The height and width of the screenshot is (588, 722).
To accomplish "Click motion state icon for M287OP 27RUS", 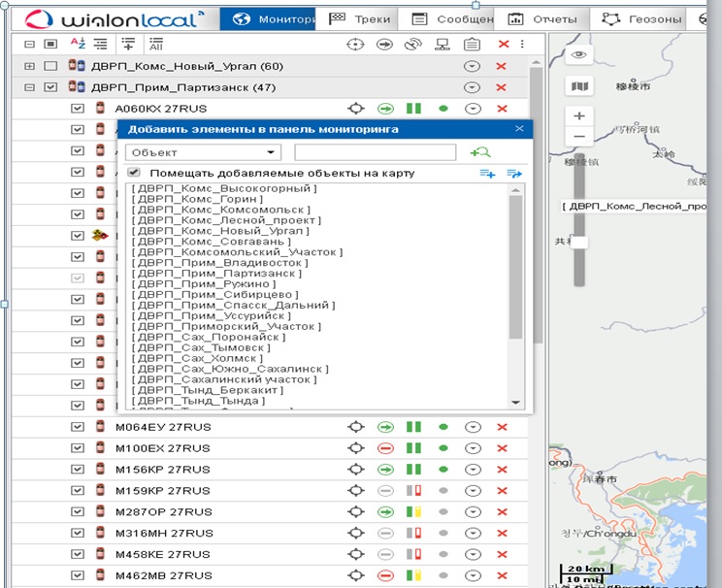I will tap(385, 511).
